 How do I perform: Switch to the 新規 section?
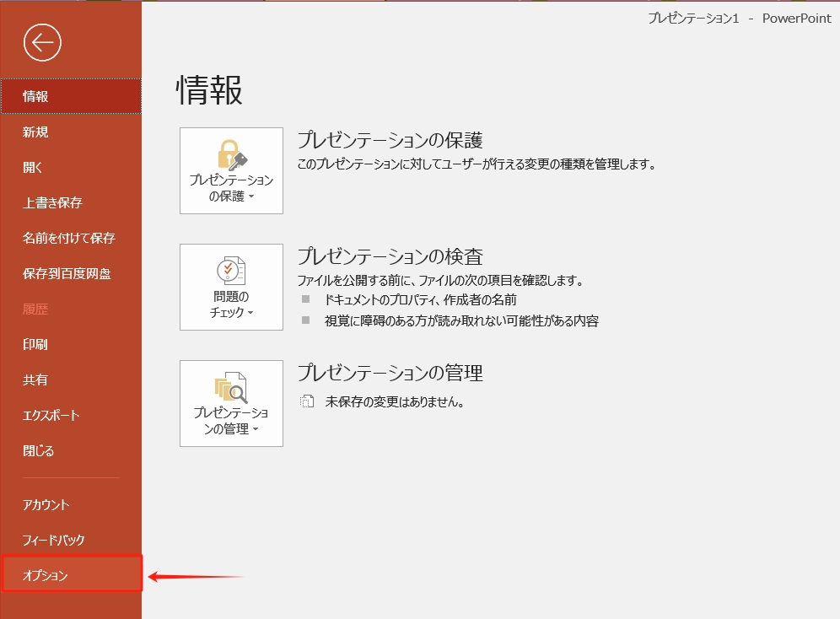34,132
